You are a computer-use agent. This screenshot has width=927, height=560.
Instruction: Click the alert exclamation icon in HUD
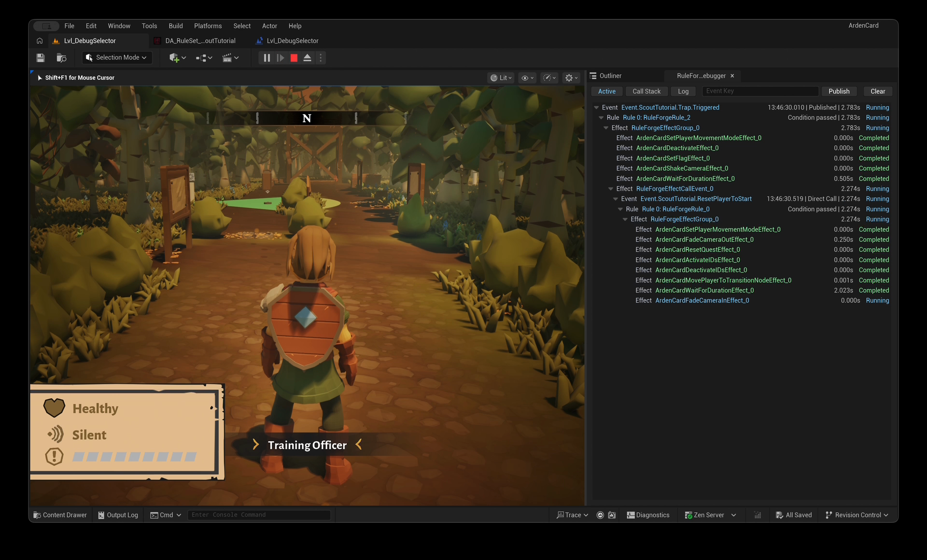click(54, 456)
